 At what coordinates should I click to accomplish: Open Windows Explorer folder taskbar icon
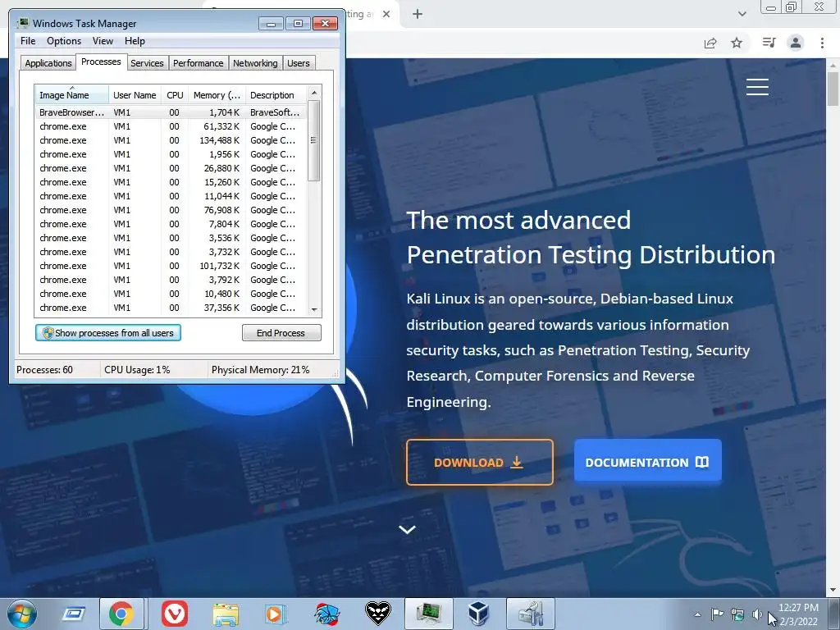(x=226, y=614)
